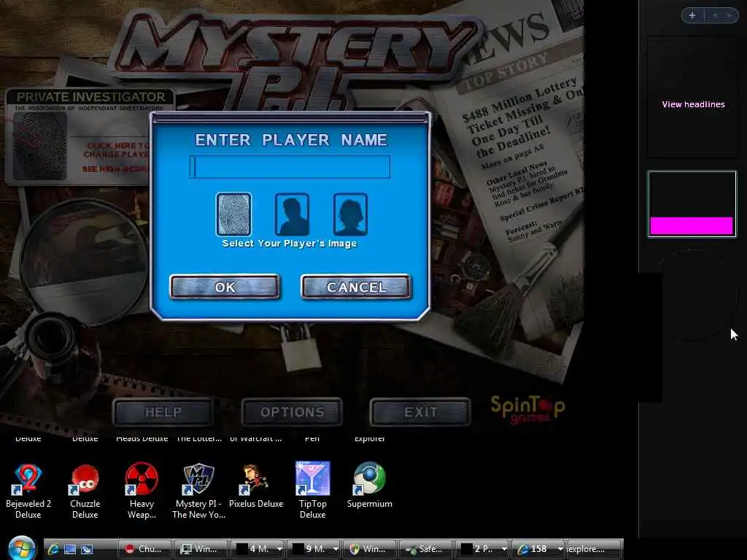Select the fingerprint player image
This screenshot has width=747, height=560.
pyautogui.click(x=233, y=214)
